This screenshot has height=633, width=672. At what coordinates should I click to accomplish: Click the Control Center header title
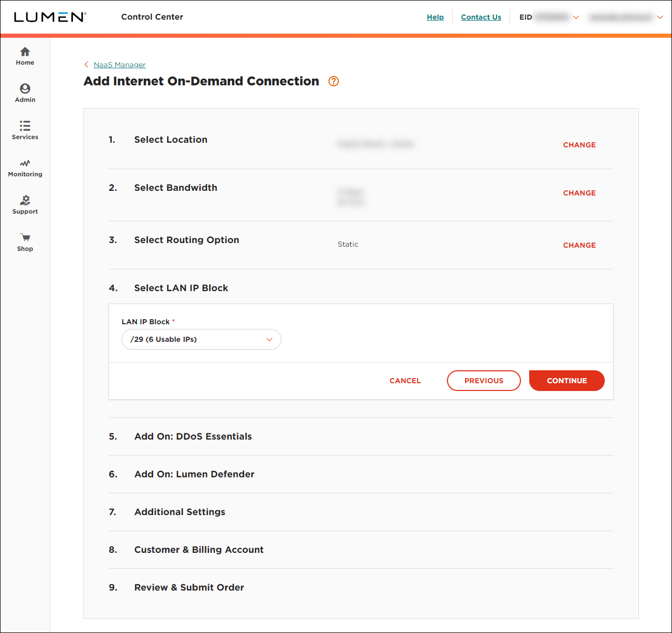click(x=152, y=17)
